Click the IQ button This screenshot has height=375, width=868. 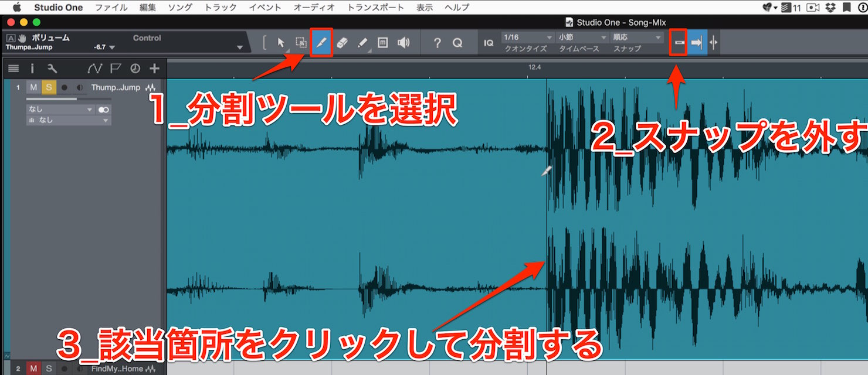click(x=489, y=43)
